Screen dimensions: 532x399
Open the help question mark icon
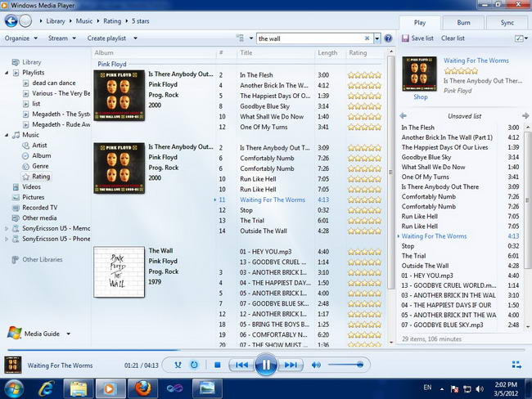tap(388, 38)
